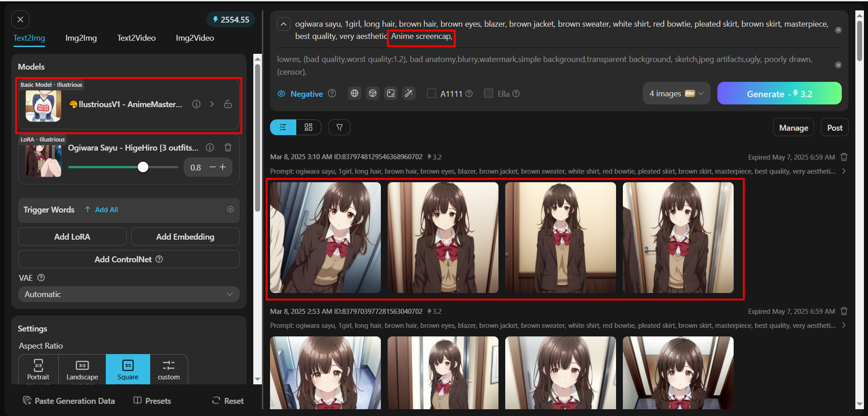868x416 pixels.
Task: Select the Square aspect ratio
Action: (128, 369)
